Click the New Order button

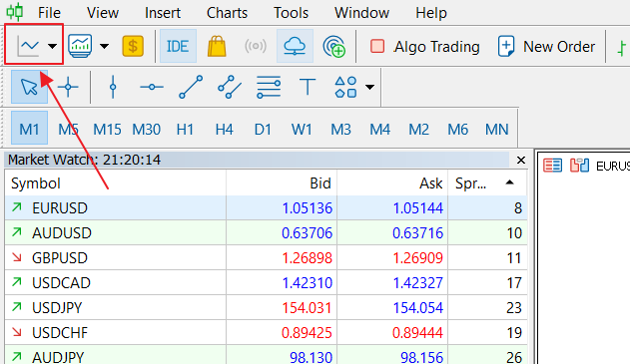[x=546, y=47]
